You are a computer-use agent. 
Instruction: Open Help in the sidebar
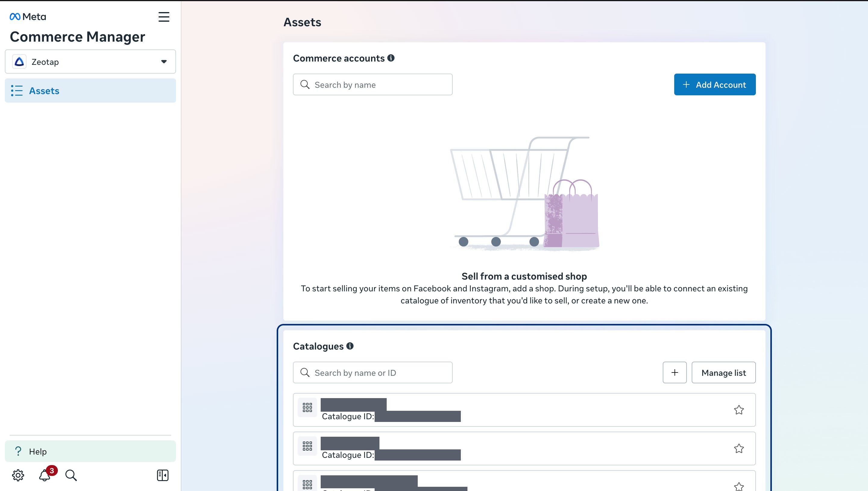(x=90, y=451)
